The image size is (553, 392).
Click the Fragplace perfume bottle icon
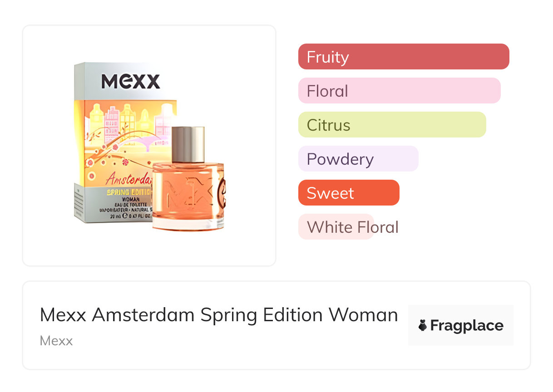click(x=423, y=326)
